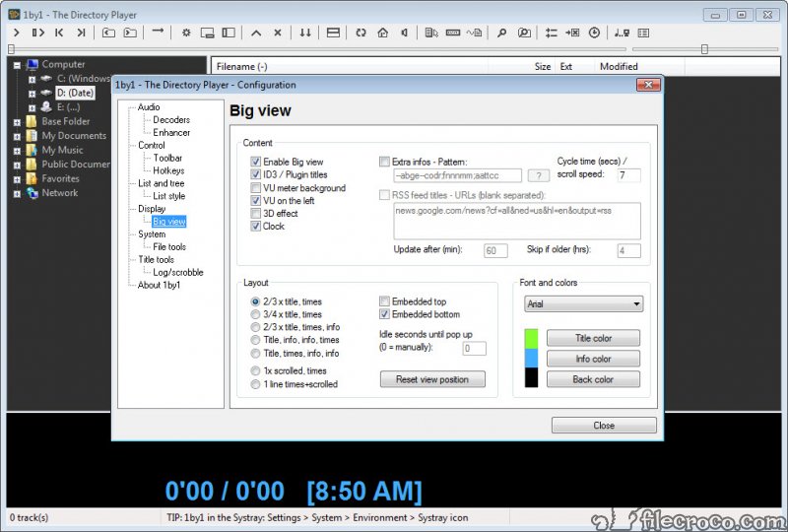Click the Big view window toolbar icon
Viewport: 788px width, 532px height.
point(207,33)
